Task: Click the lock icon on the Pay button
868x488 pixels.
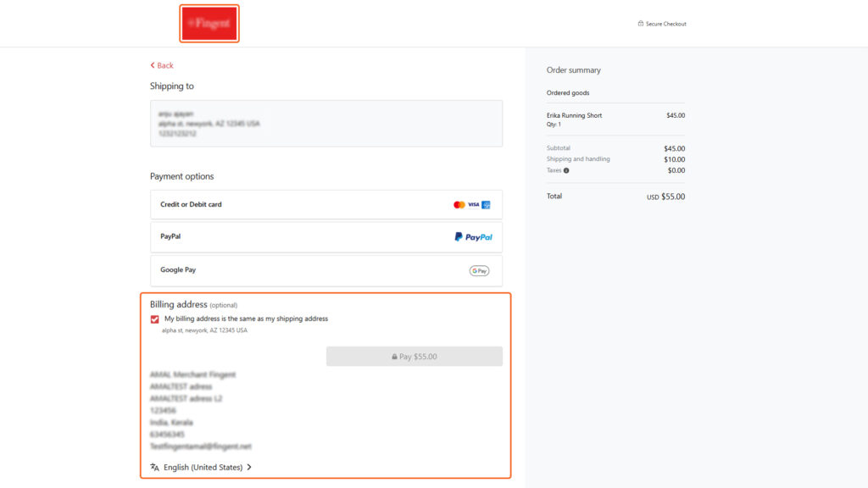Action: 394,356
